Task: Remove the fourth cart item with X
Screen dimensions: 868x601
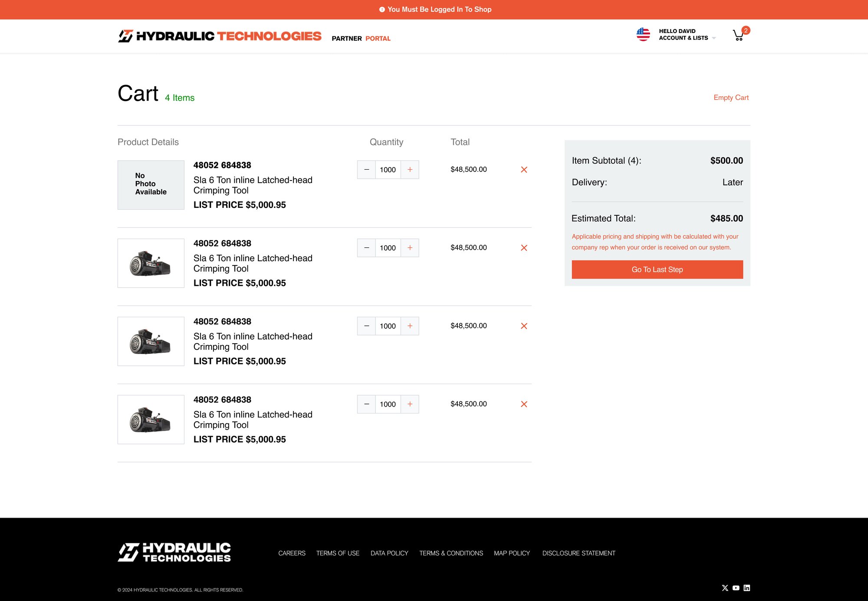Action: [524, 404]
